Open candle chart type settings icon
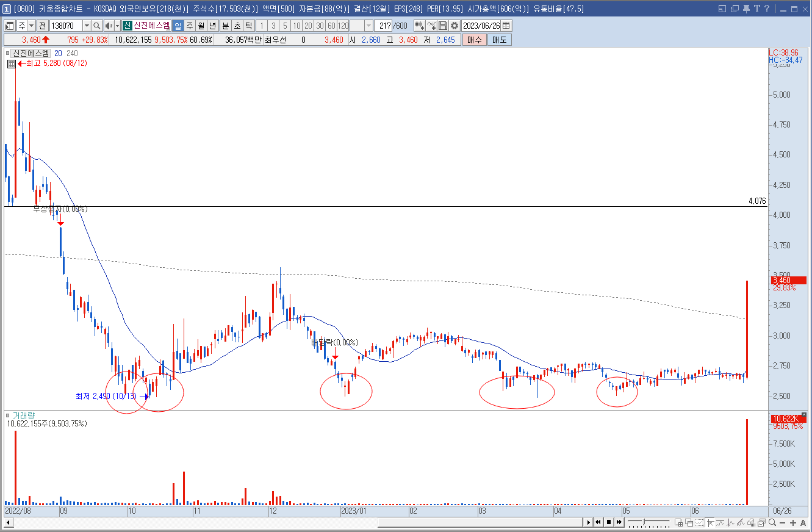812x532 pixels. [x=420, y=26]
